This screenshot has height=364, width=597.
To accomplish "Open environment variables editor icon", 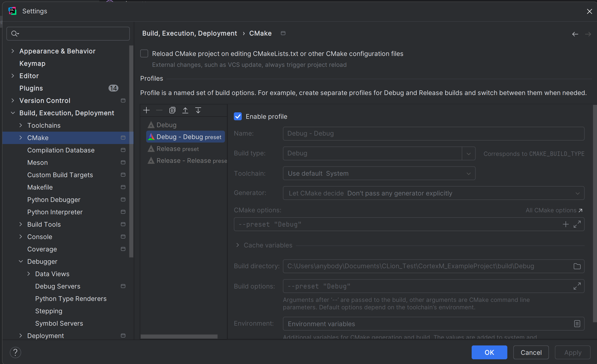I will pyautogui.click(x=577, y=324).
